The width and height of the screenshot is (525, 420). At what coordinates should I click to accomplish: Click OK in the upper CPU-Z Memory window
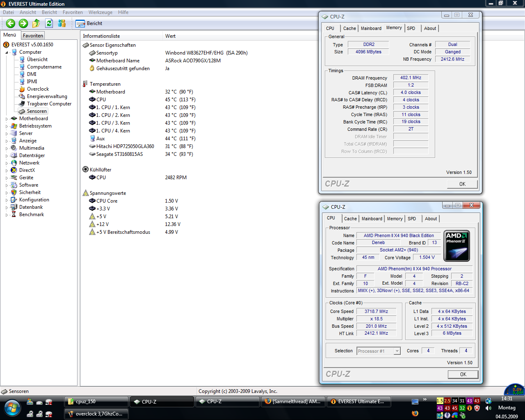462,184
